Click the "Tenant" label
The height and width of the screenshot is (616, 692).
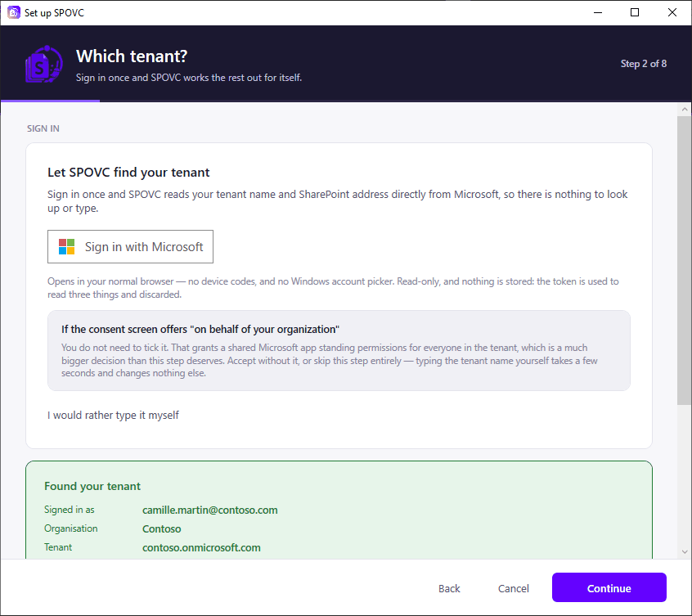pyautogui.click(x=58, y=547)
